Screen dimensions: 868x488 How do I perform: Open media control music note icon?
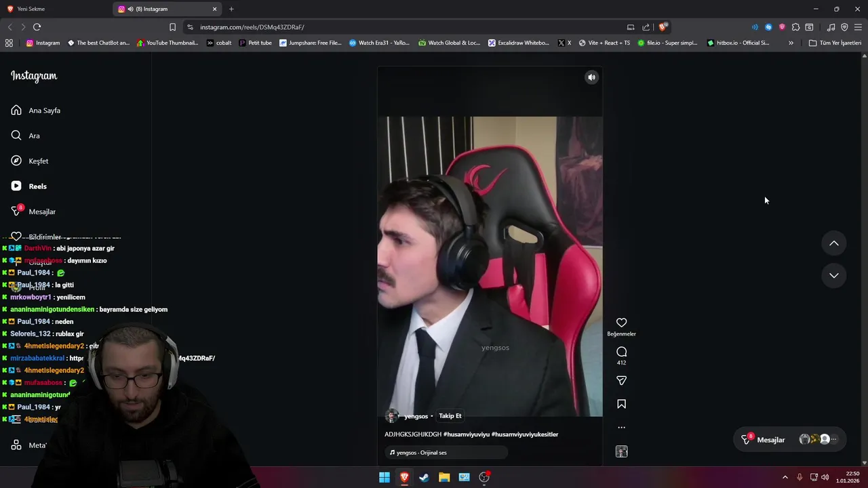831,27
